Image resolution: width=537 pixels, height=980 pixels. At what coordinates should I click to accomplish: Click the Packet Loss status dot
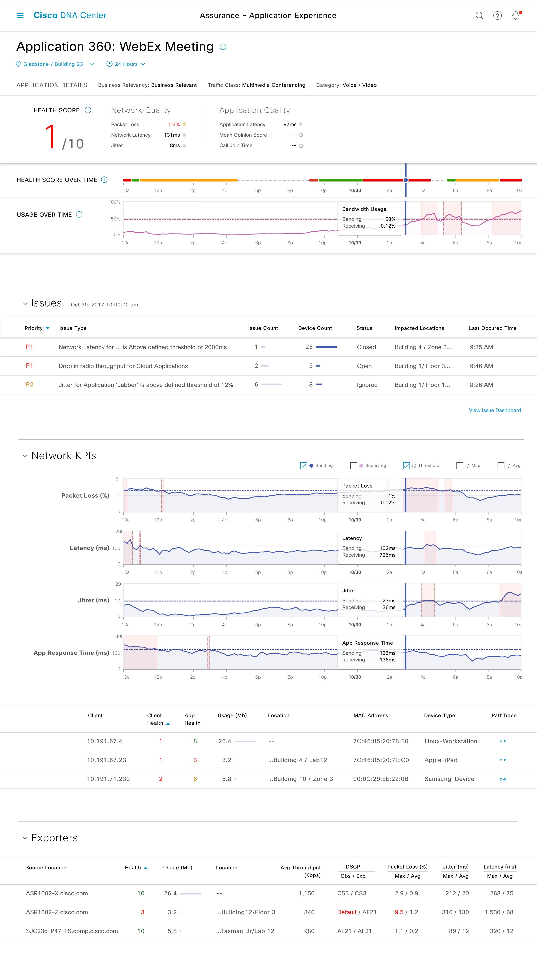point(184,124)
